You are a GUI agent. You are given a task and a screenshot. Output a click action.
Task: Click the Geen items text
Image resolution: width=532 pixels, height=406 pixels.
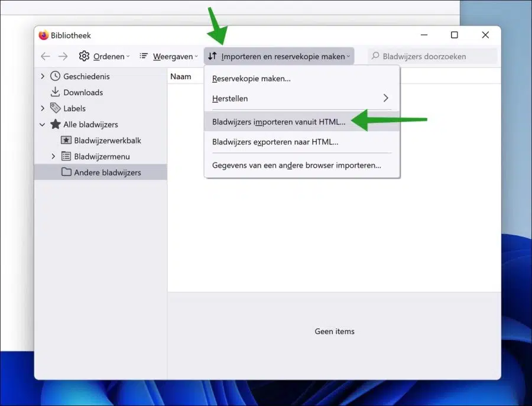click(335, 332)
